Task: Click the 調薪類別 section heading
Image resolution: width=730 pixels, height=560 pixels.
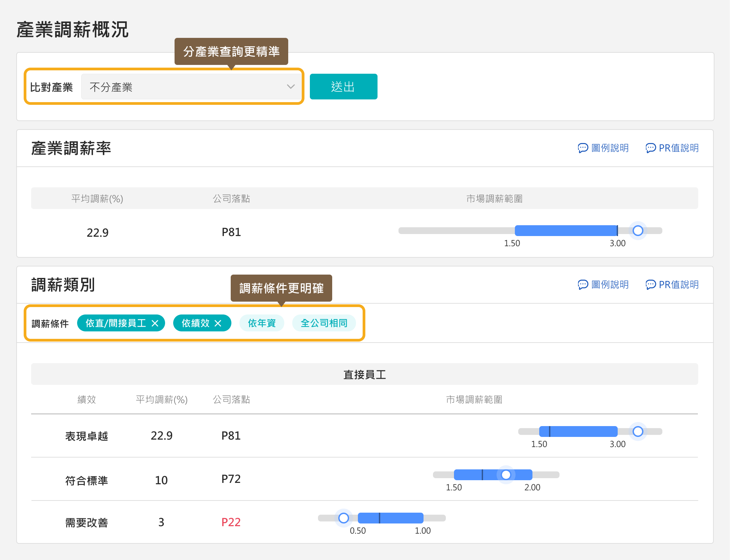Action: (x=63, y=285)
